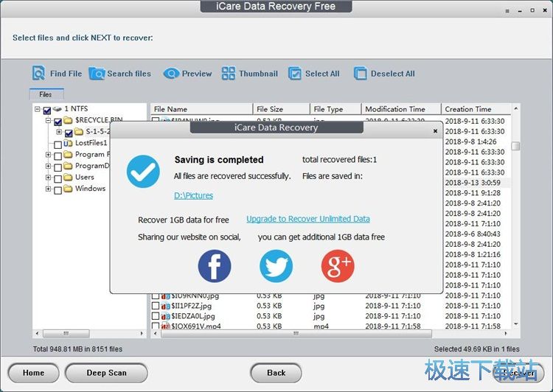
Task: Click the Deselect All icon
Action: (x=361, y=74)
